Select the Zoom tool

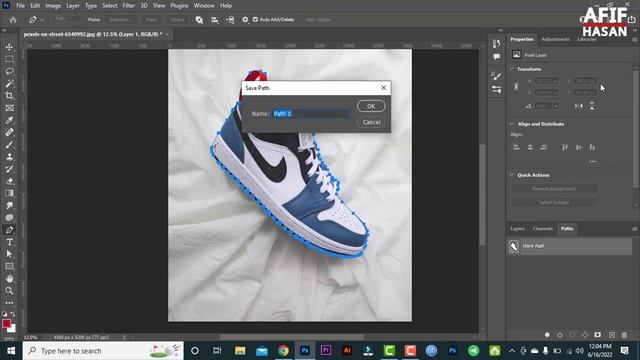click(9, 291)
